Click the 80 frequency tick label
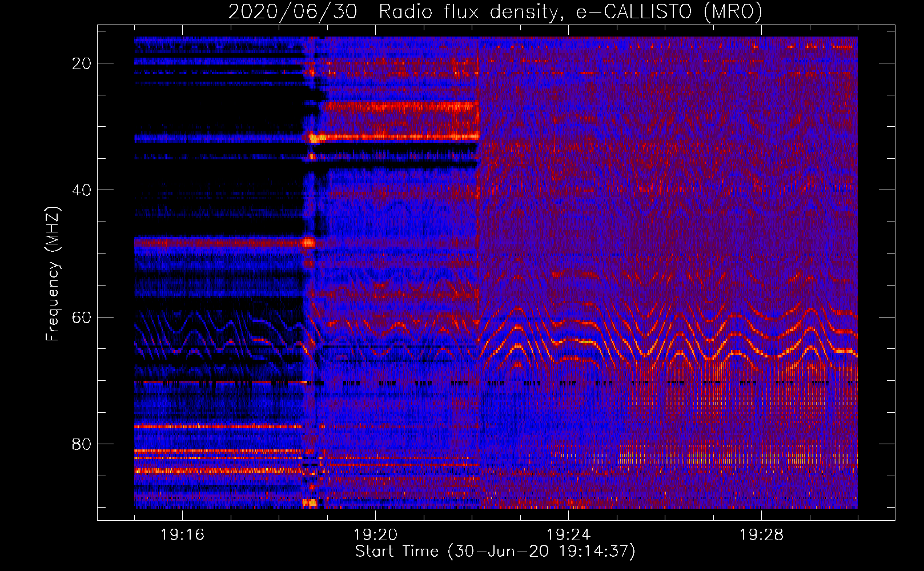 [82, 444]
